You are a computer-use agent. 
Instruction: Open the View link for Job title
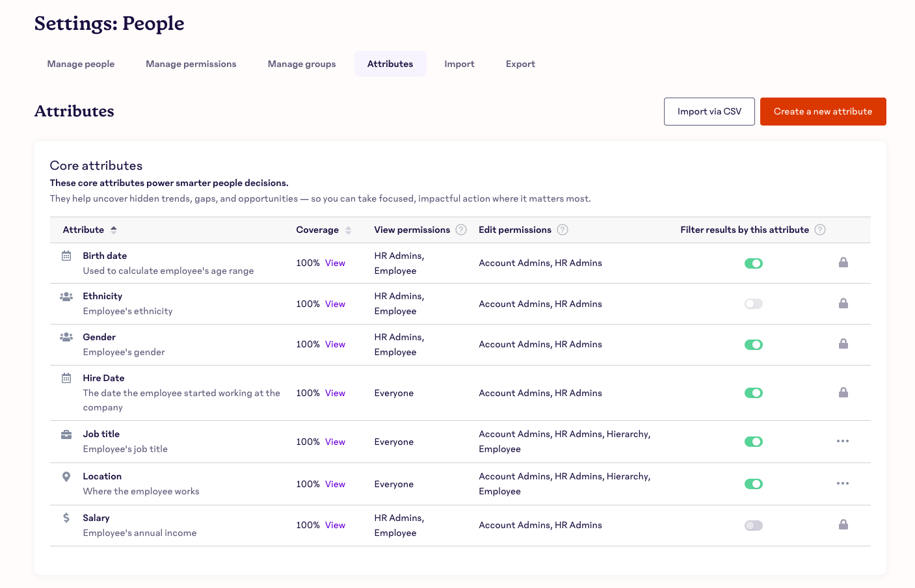pos(335,442)
